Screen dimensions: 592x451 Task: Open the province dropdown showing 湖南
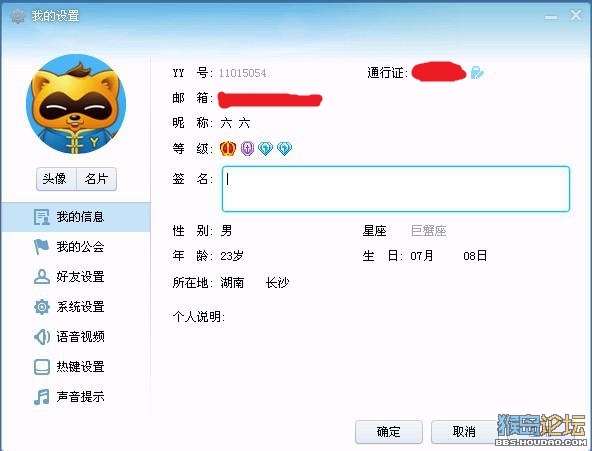[232, 283]
